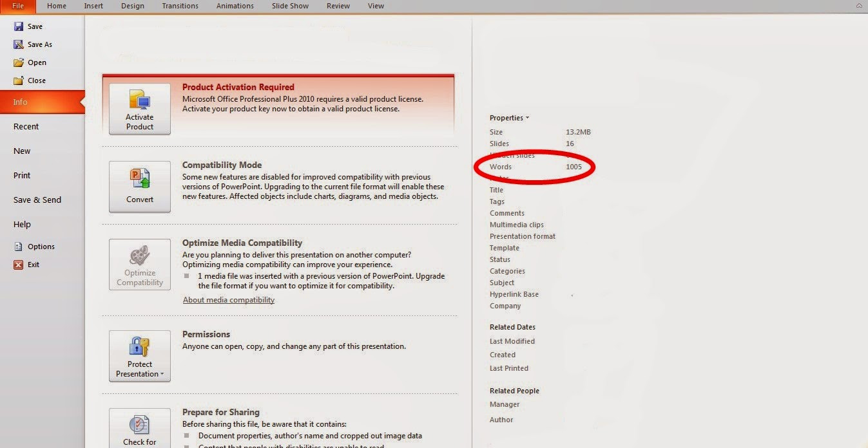868x448 pixels.
Task: Click the Template property label
Action: (505, 248)
